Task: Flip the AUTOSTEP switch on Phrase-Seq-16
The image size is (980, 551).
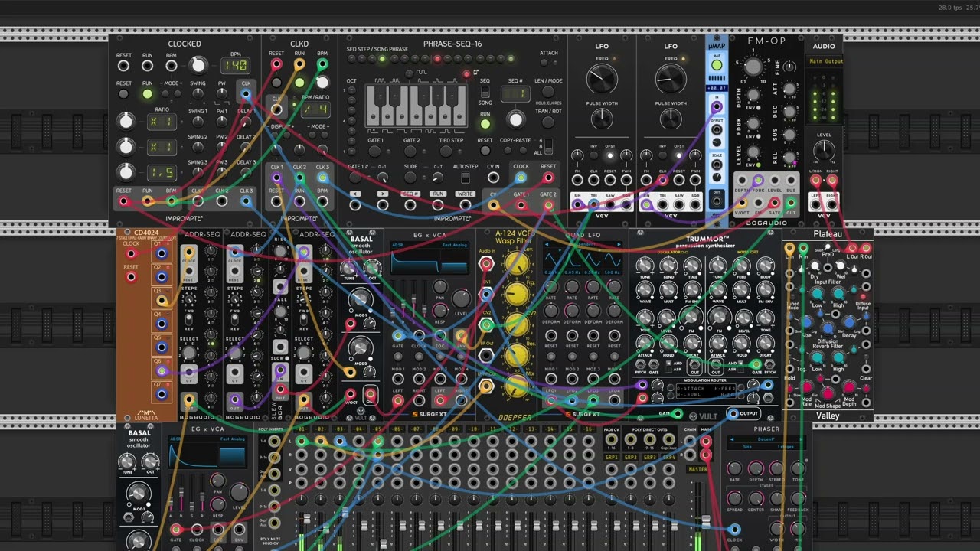Action: click(465, 178)
